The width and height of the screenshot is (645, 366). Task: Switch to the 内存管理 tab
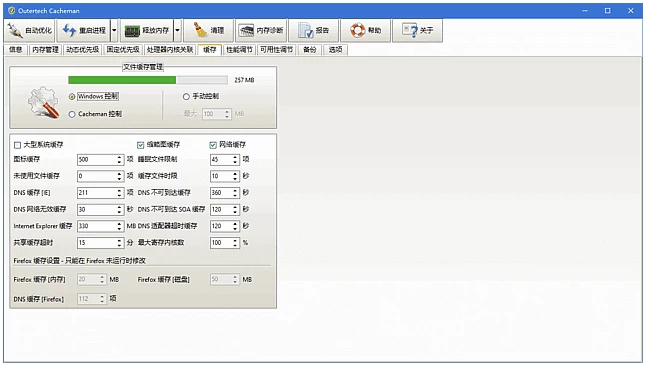click(45, 50)
